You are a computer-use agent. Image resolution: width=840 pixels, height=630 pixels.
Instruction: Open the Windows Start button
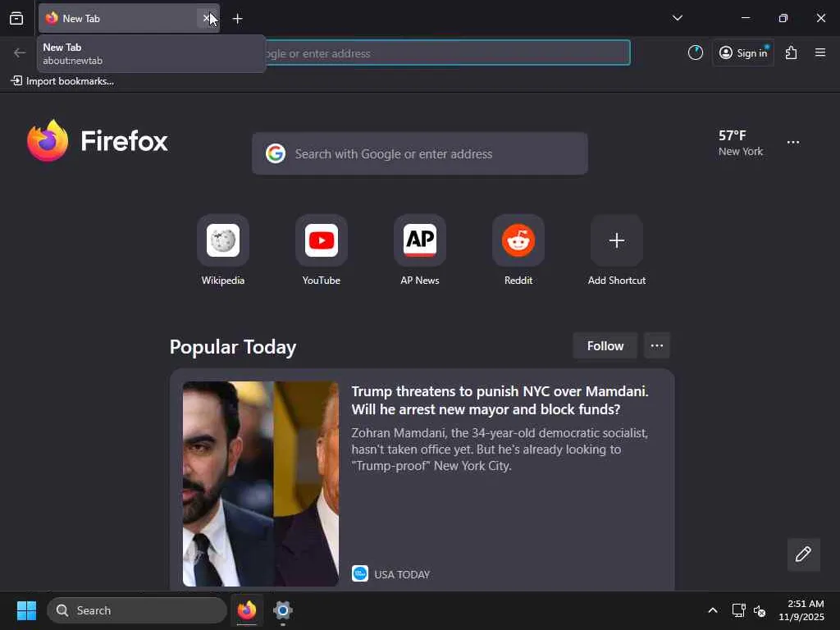tap(26, 610)
